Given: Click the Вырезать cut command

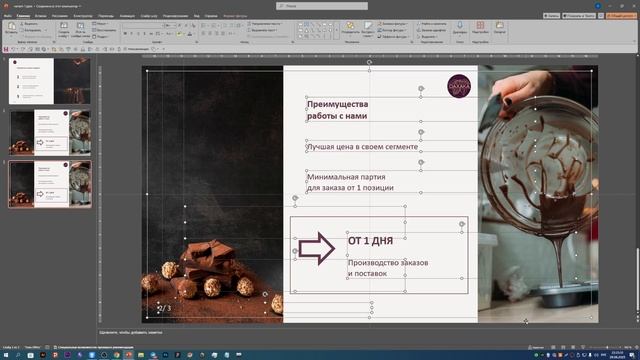Looking at the screenshot, I should click(29, 24).
